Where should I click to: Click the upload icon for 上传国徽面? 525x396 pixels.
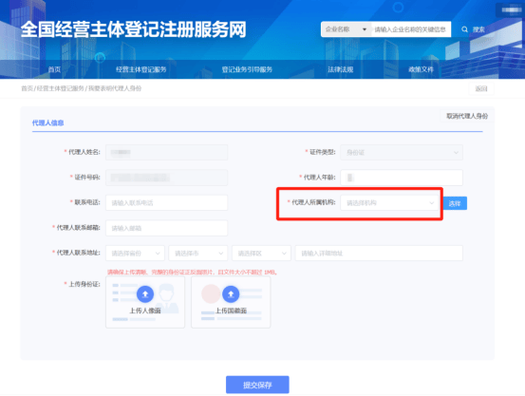231,294
